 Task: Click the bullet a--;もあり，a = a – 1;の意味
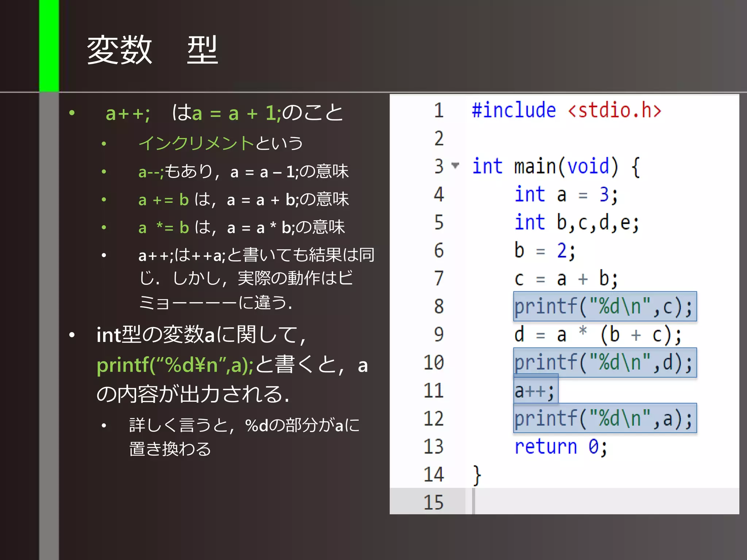243,171
